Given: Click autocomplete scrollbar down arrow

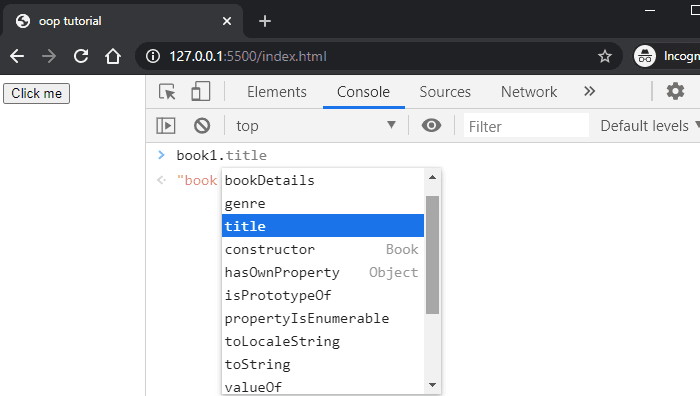Looking at the screenshot, I should (432, 385).
